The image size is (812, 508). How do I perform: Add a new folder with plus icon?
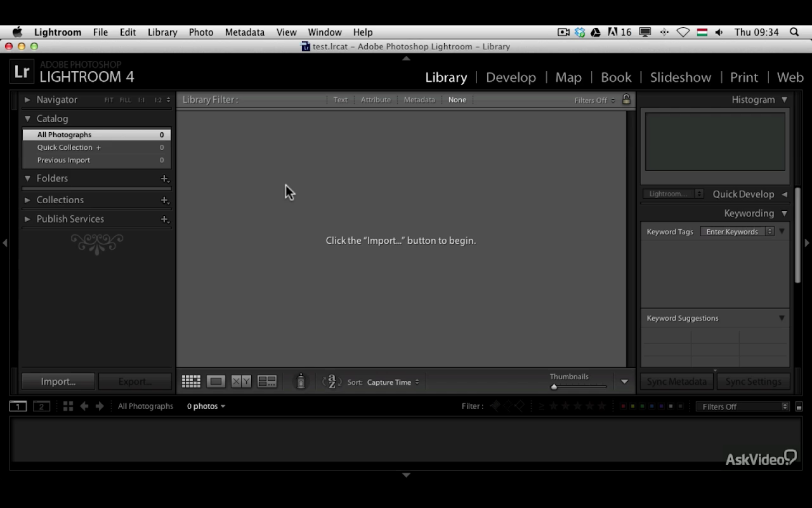(164, 178)
